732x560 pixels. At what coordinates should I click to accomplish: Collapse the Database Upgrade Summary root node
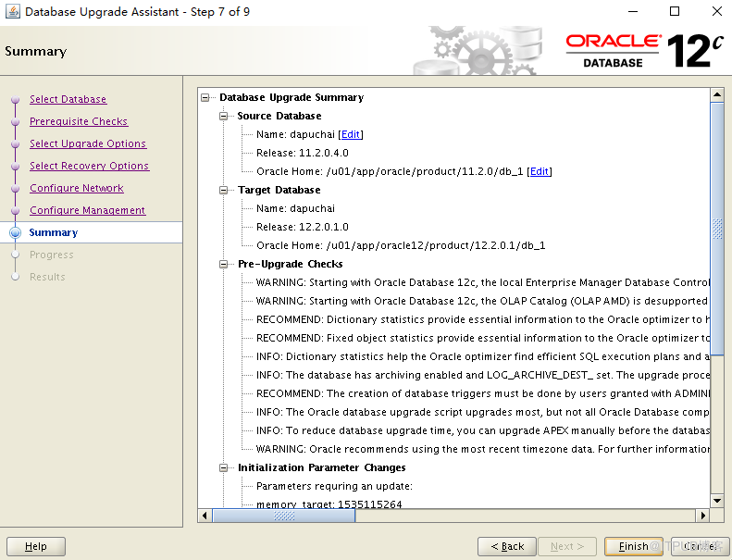coord(205,97)
